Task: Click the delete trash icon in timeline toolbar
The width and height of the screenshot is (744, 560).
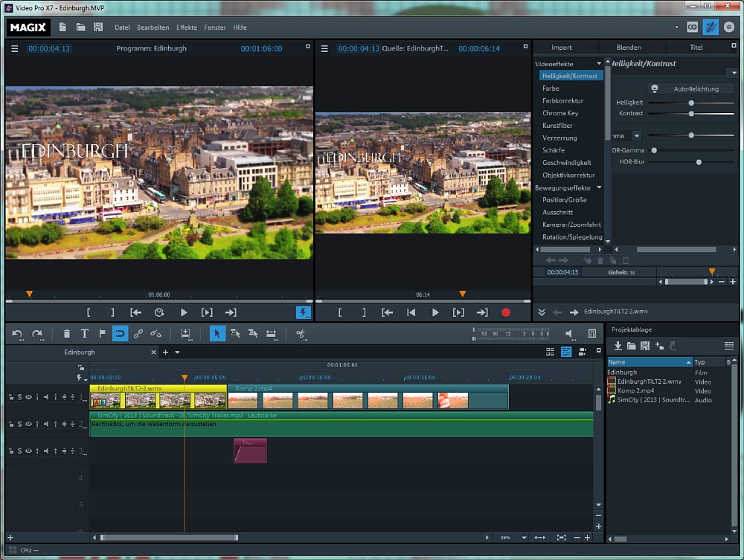Action: tap(67, 334)
